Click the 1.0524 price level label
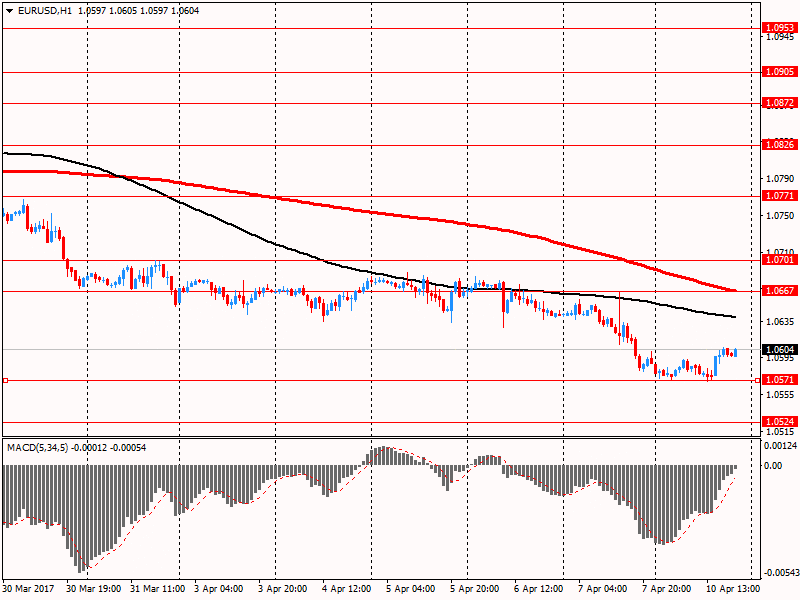Screen dimensions: 800x600 (x=780, y=421)
